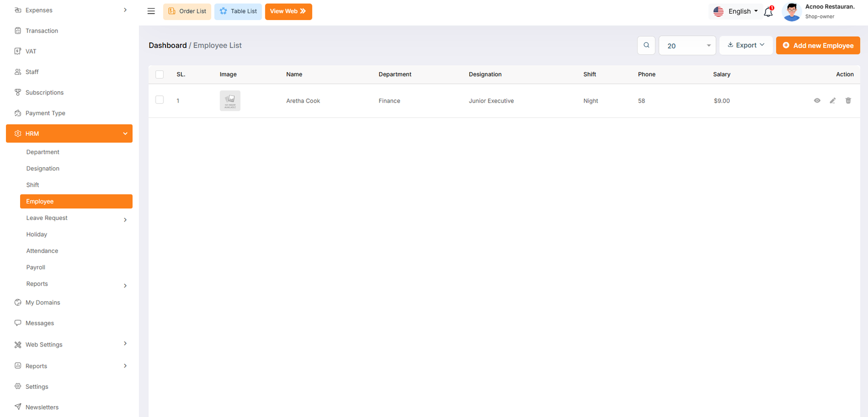The image size is (868, 417).
Task: Tick the select-all checkbox in table header
Action: click(x=159, y=74)
